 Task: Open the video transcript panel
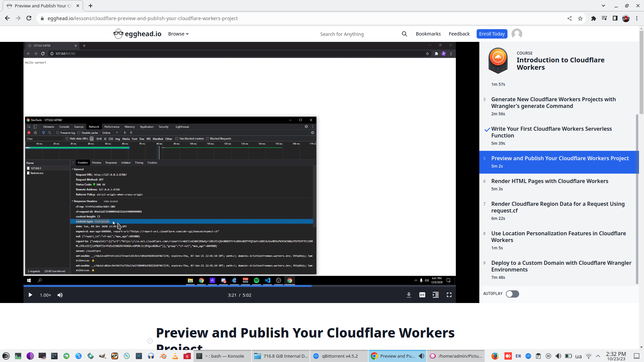click(435, 295)
